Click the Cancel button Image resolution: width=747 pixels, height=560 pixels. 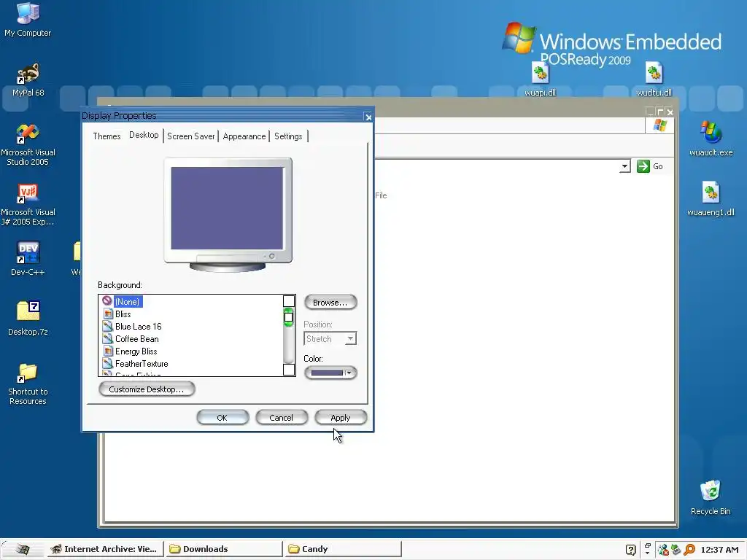pyautogui.click(x=282, y=418)
